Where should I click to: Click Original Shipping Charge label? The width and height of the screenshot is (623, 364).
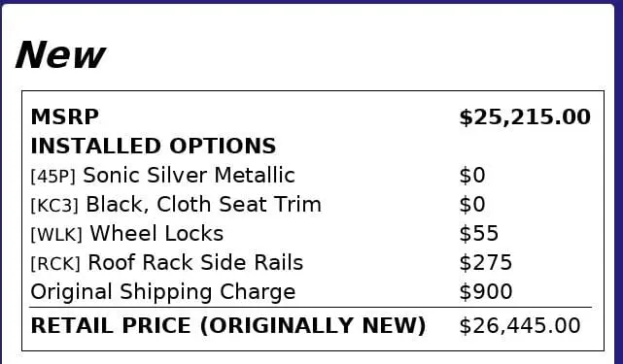163,292
